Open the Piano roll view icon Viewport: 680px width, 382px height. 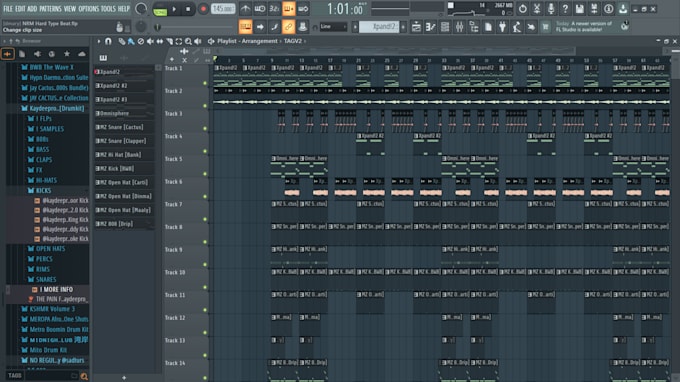[x=430, y=27]
